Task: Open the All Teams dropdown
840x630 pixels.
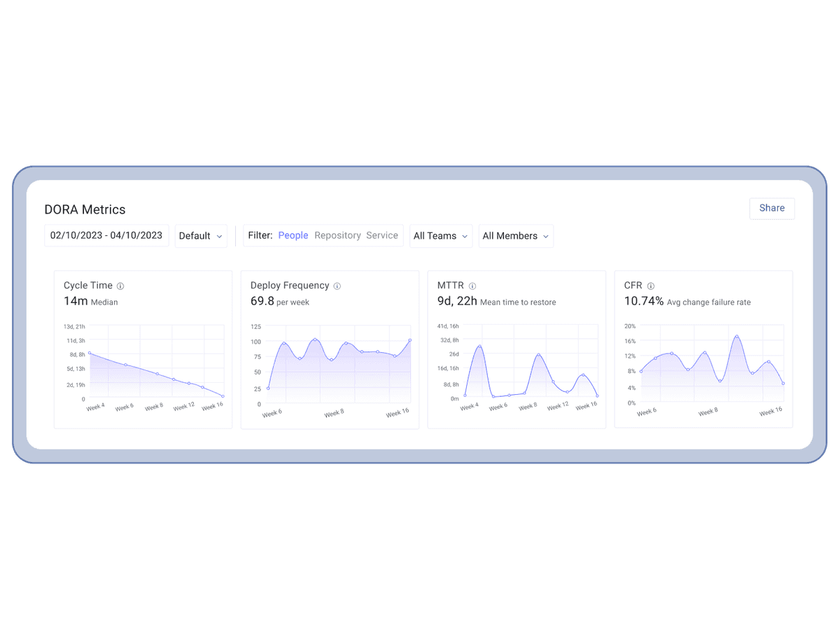Action: click(441, 236)
